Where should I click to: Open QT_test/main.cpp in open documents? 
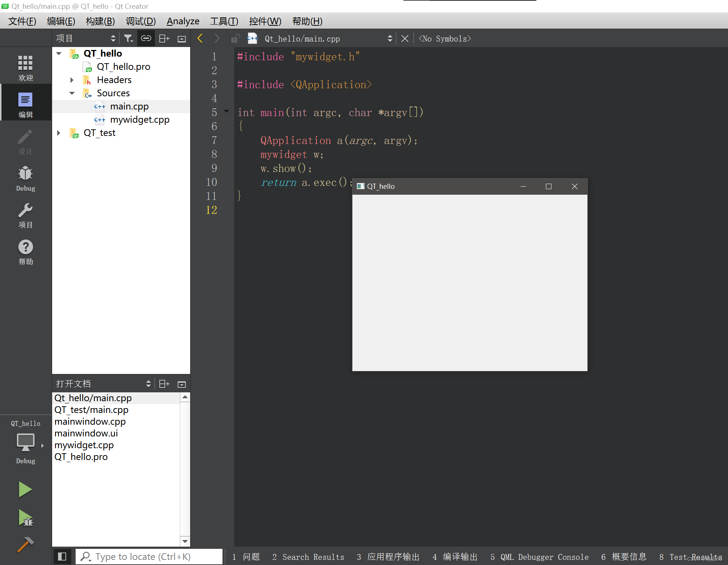(116, 410)
